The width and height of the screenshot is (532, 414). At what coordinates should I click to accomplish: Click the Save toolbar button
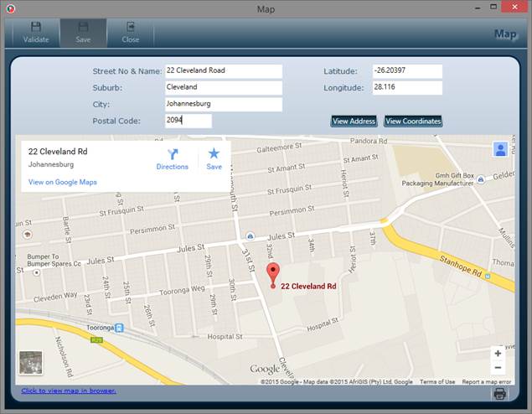point(83,33)
